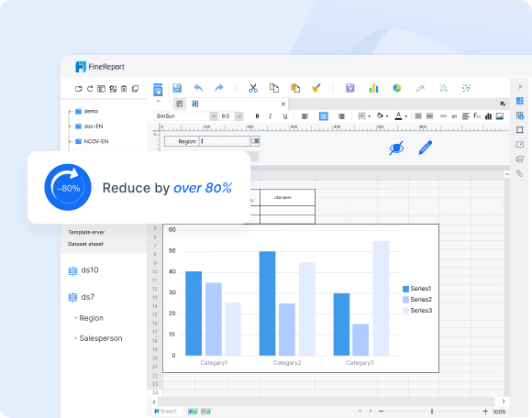Image resolution: width=532 pixels, height=418 pixels.
Task: Expand the NCOV-EN folder
Action: click(x=71, y=141)
